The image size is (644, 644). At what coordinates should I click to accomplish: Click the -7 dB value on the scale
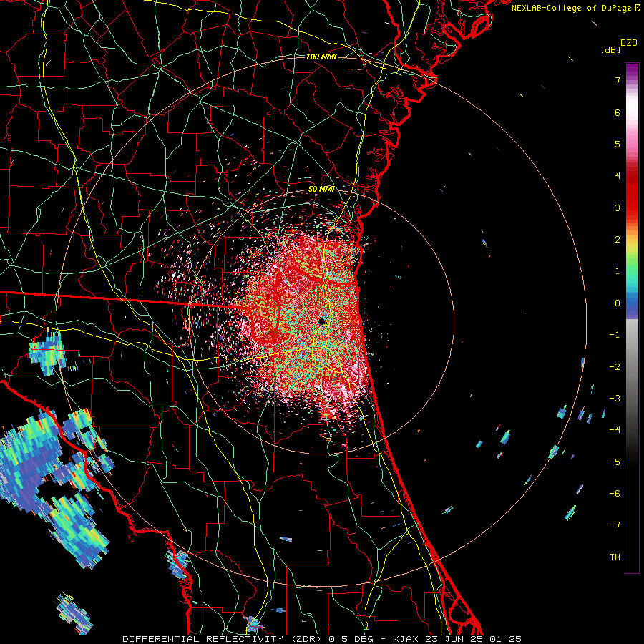[615, 525]
